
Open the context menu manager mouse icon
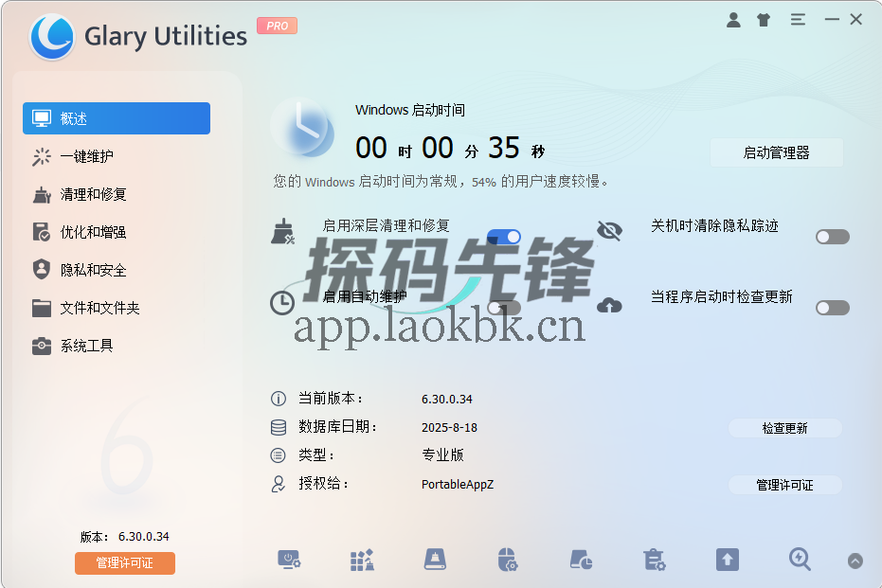pos(508,560)
